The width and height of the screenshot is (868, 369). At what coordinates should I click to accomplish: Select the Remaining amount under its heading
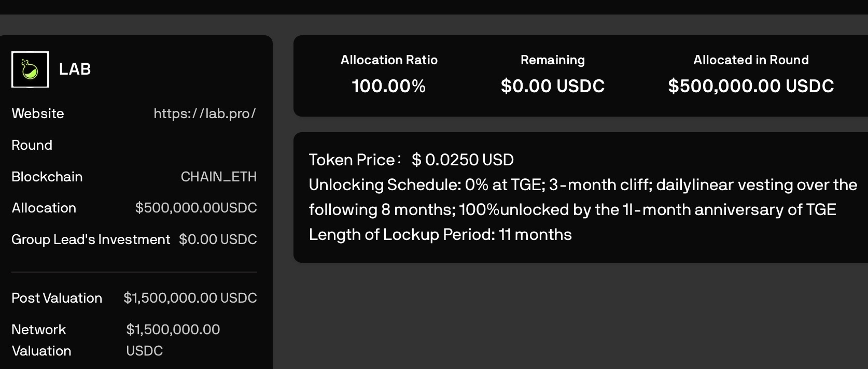[x=553, y=86]
